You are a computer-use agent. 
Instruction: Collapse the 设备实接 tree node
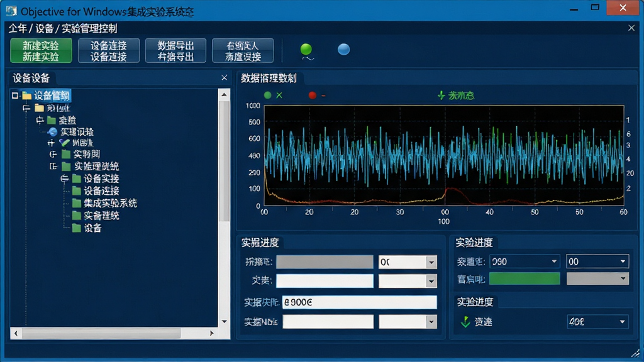[64, 178]
